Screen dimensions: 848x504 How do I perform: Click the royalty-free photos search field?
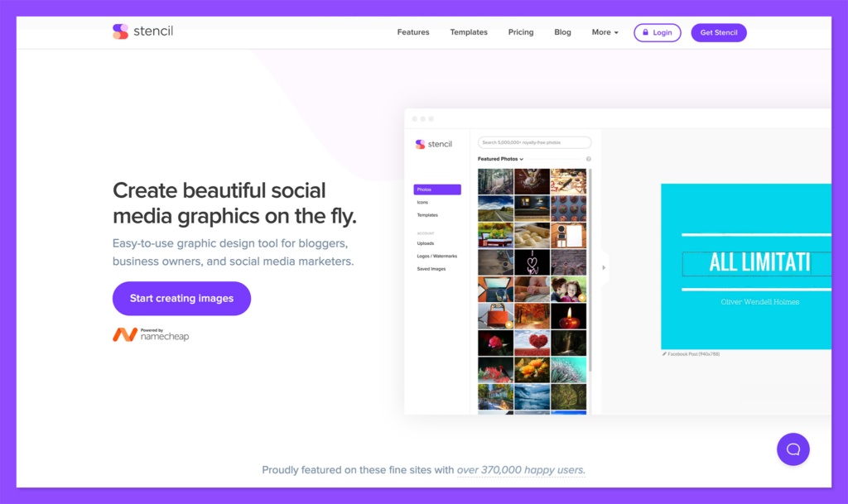pos(534,142)
